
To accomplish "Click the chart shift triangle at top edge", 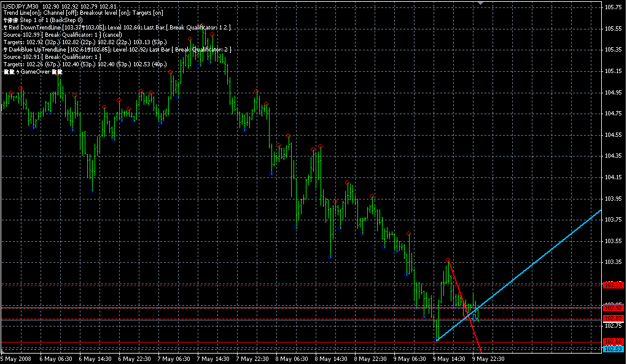I will point(480,2).
